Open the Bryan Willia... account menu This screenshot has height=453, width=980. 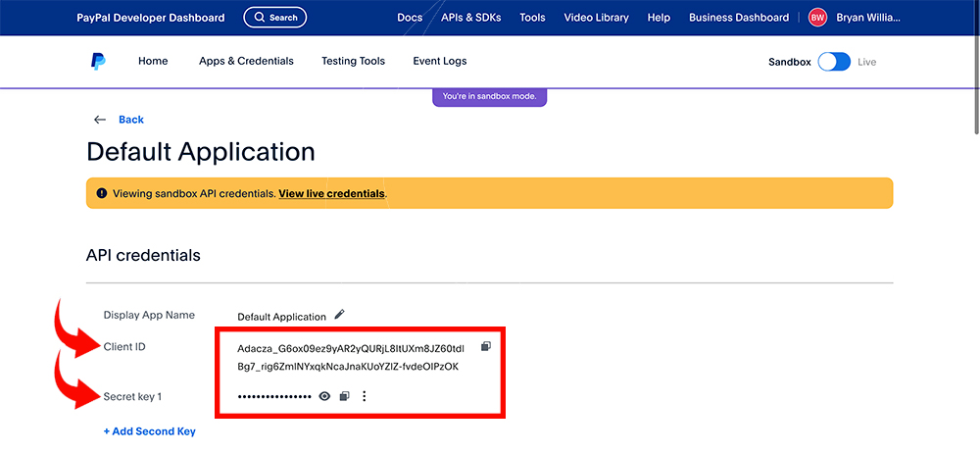click(868, 18)
